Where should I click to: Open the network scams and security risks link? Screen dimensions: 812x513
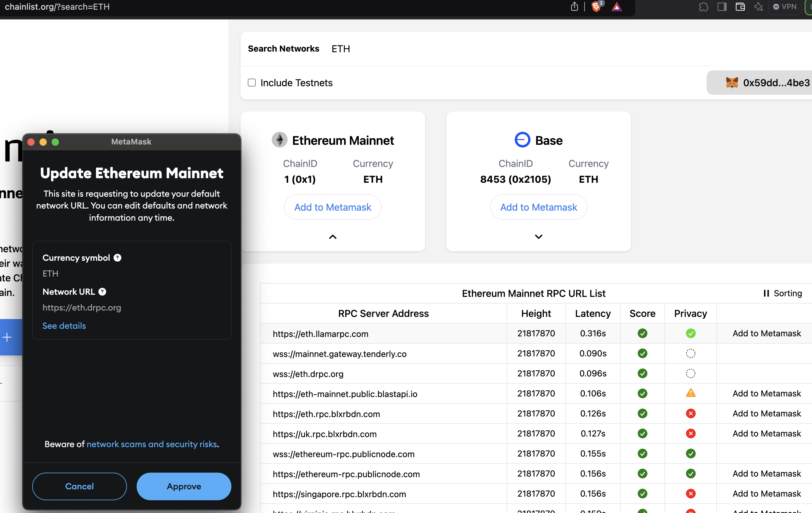point(152,444)
